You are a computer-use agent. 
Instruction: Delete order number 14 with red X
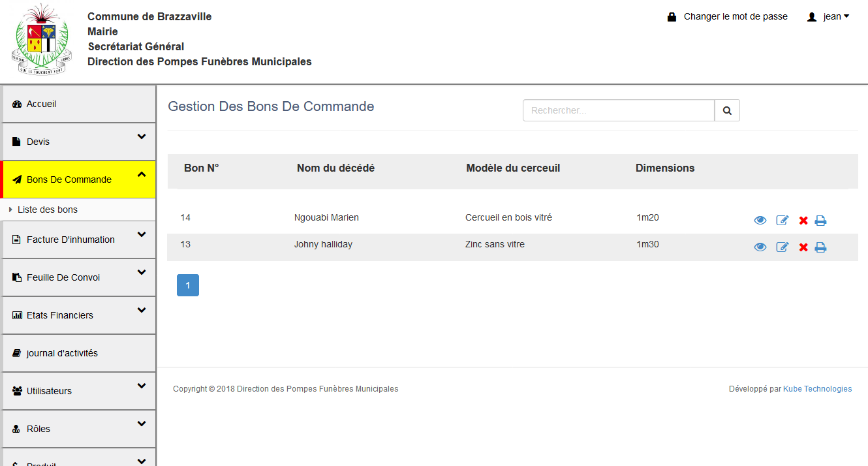(x=803, y=221)
